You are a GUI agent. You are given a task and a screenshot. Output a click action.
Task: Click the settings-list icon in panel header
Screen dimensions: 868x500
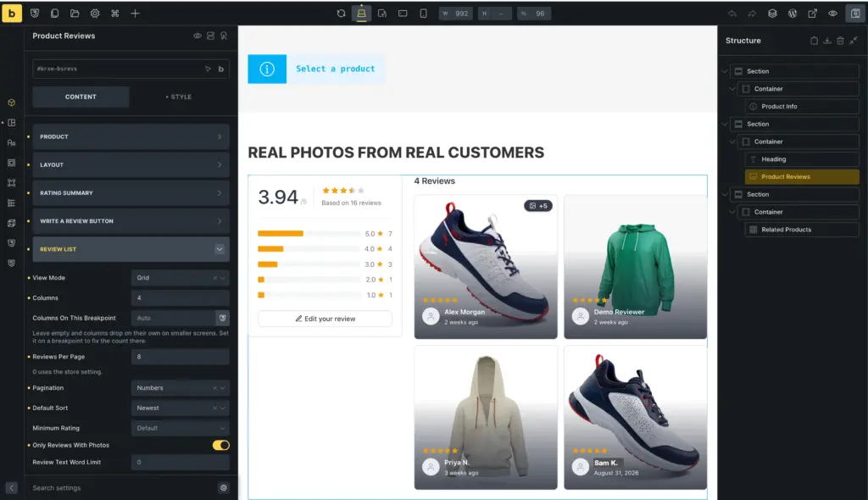tap(210, 36)
